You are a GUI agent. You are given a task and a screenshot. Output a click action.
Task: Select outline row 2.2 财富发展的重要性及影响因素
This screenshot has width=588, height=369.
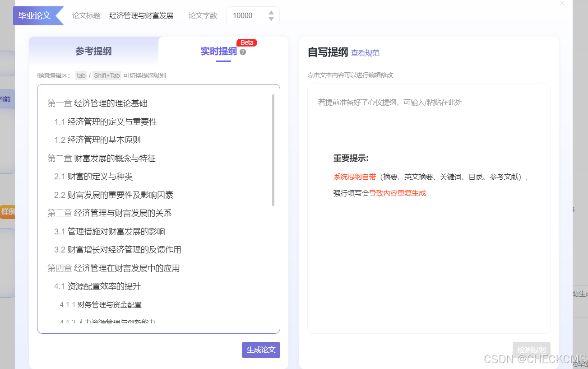[114, 195]
